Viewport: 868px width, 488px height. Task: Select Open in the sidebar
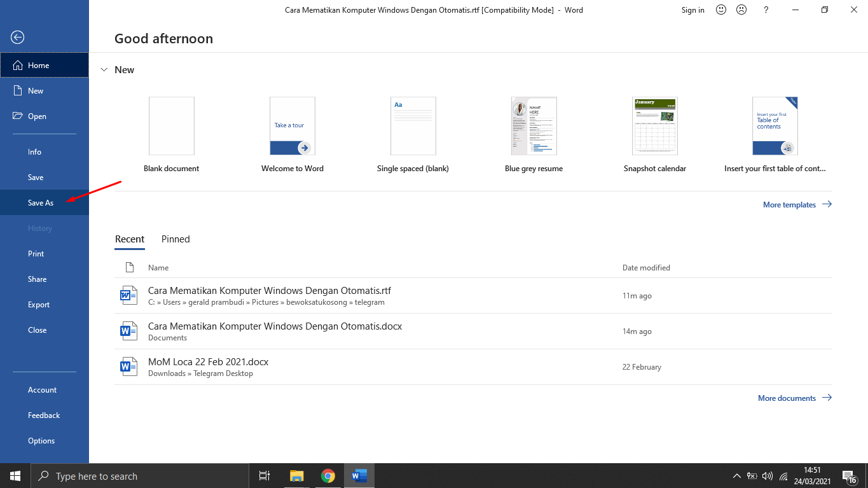(45, 116)
